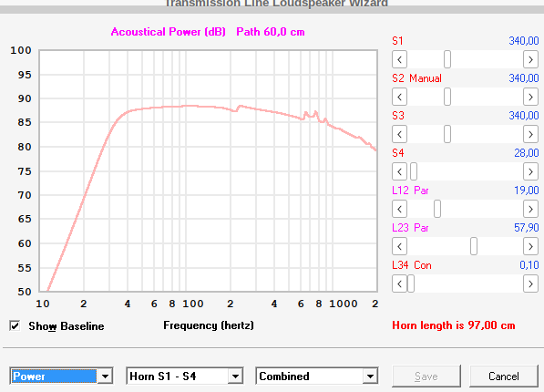Open the Horn S1 - S4 dropdown

pos(235,376)
